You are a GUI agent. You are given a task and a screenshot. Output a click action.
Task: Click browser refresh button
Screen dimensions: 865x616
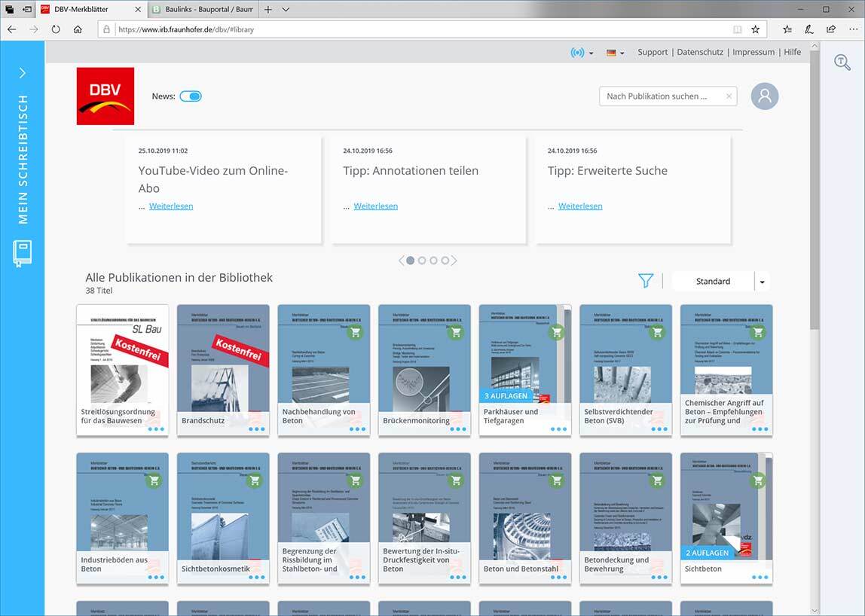(56, 29)
